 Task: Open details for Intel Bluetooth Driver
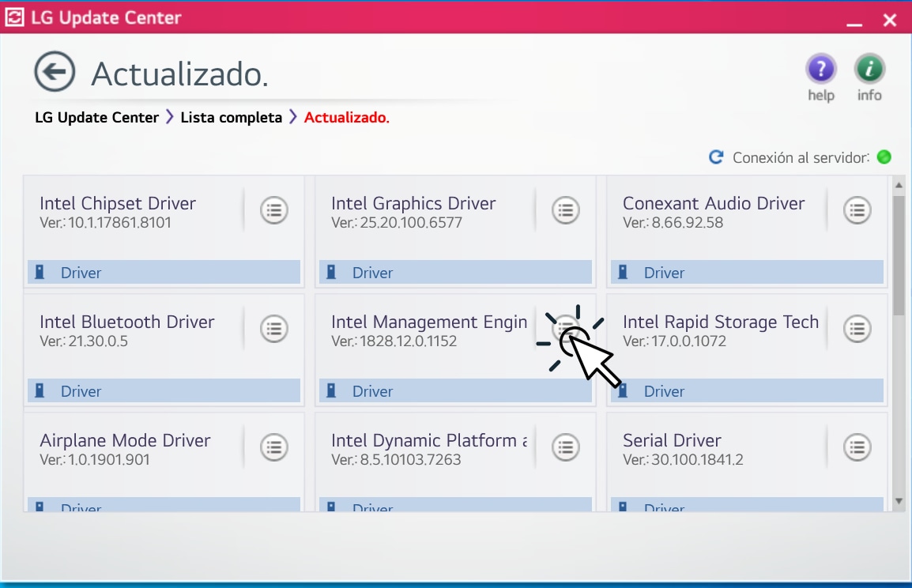pos(274,329)
